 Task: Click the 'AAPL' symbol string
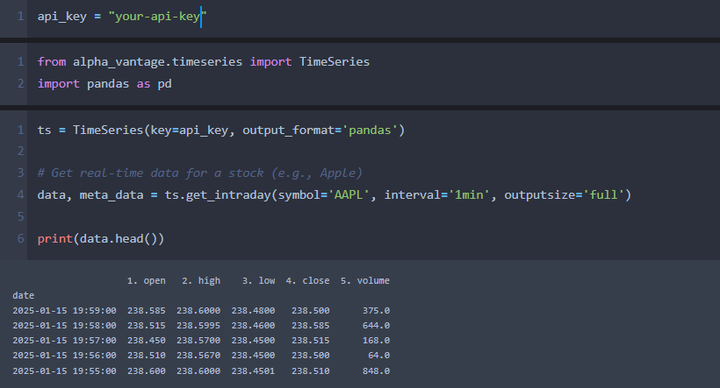point(349,195)
